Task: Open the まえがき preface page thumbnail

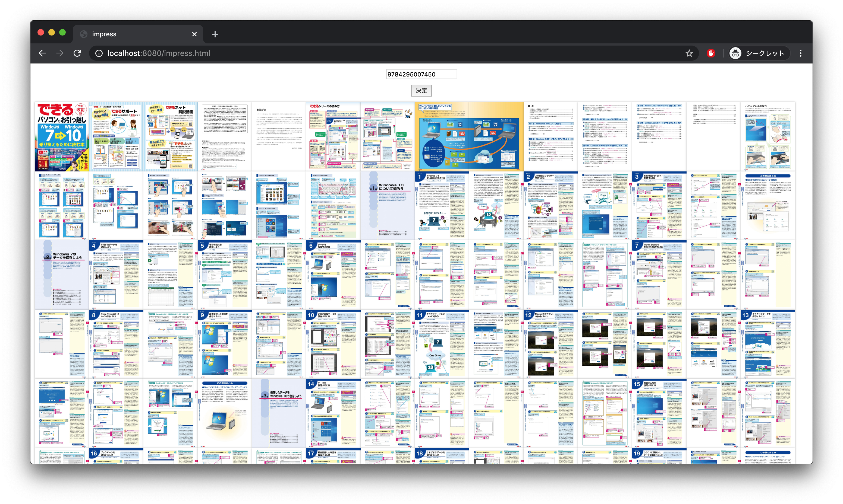Action: pos(279,137)
